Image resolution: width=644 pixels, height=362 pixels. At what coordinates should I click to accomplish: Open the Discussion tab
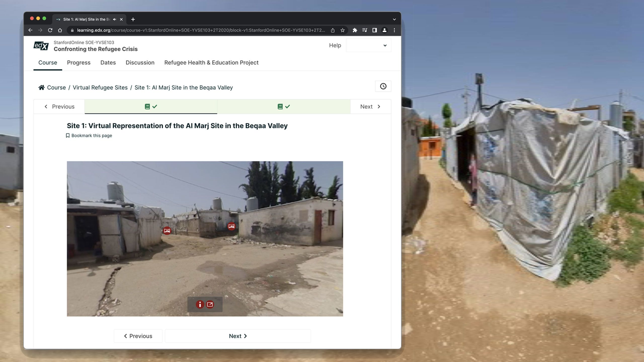(x=140, y=63)
